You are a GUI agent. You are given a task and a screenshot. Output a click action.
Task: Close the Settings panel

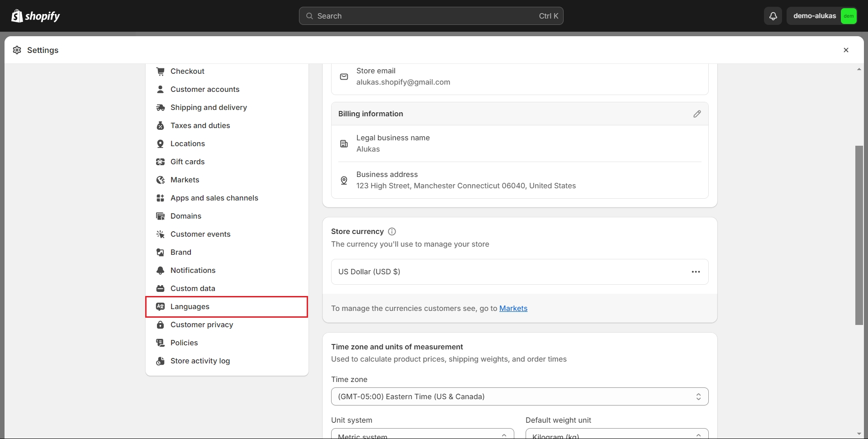(846, 50)
